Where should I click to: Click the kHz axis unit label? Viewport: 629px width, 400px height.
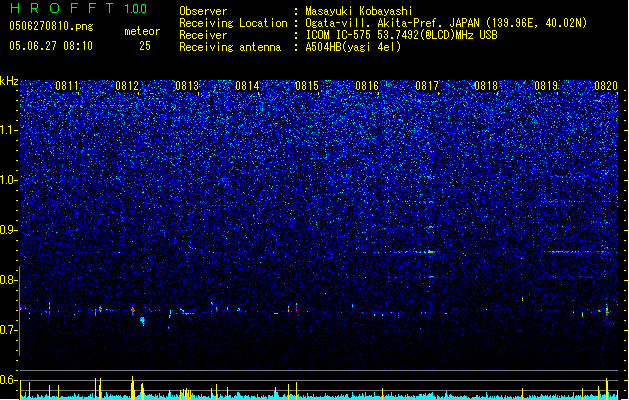(9, 81)
